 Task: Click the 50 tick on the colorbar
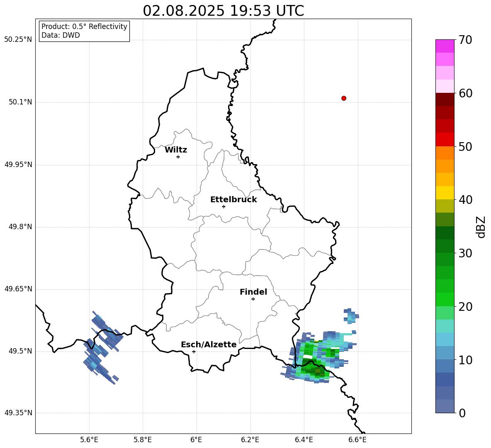pos(465,146)
